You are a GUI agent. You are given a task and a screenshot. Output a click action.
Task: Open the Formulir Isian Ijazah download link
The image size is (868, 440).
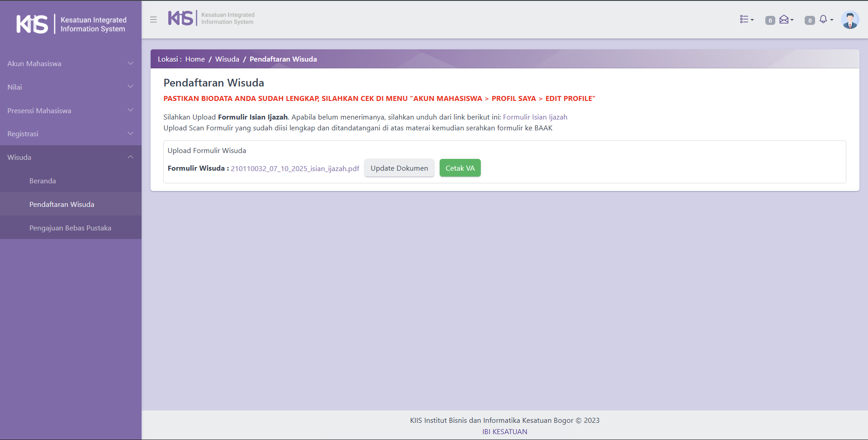535,117
